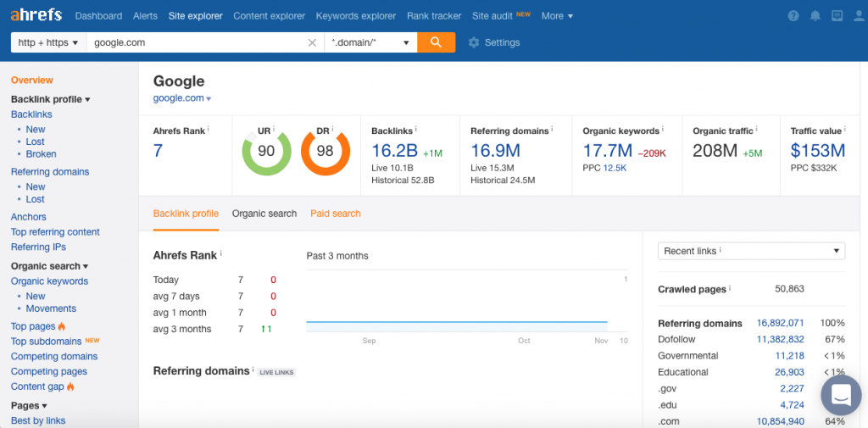Open Rank tracker in top navigation
868x428 pixels.
pos(434,16)
